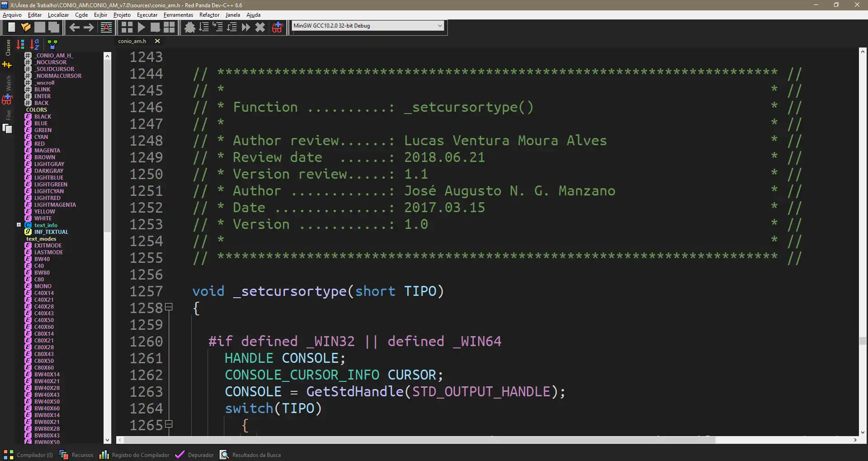This screenshot has height=461, width=868.
Task: Sort the class browser alphabetically
Action: coord(35,44)
